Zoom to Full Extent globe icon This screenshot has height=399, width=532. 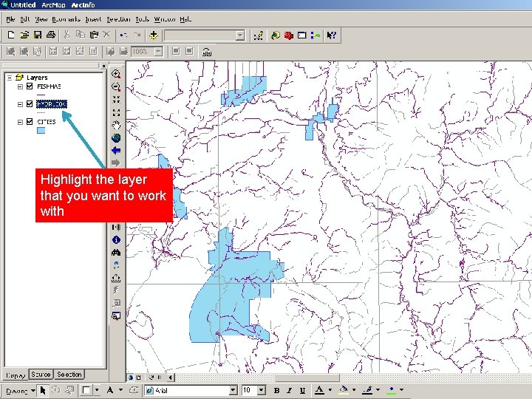pos(116,138)
